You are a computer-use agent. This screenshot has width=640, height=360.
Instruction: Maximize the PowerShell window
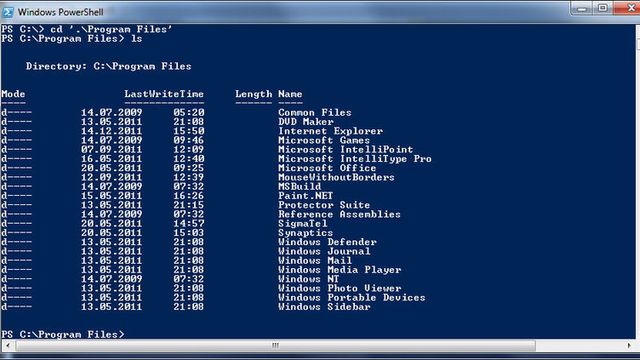point(602,9)
